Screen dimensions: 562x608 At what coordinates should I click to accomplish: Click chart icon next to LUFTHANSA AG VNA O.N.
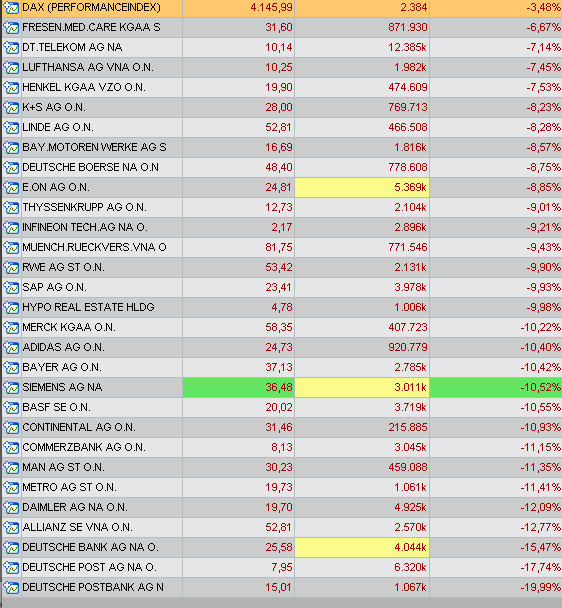(x=12, y=67)
